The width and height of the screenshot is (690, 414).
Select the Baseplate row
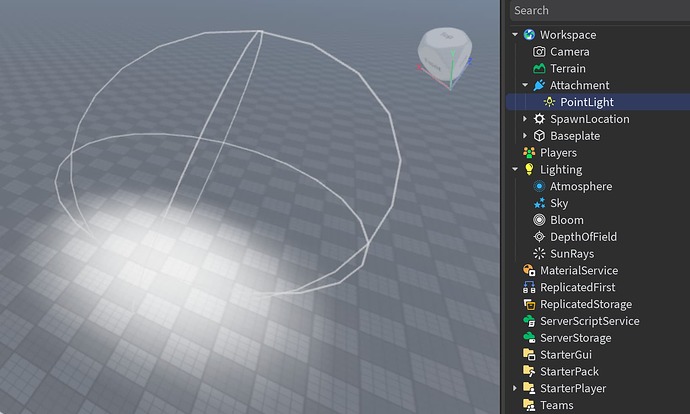(598, 136)
